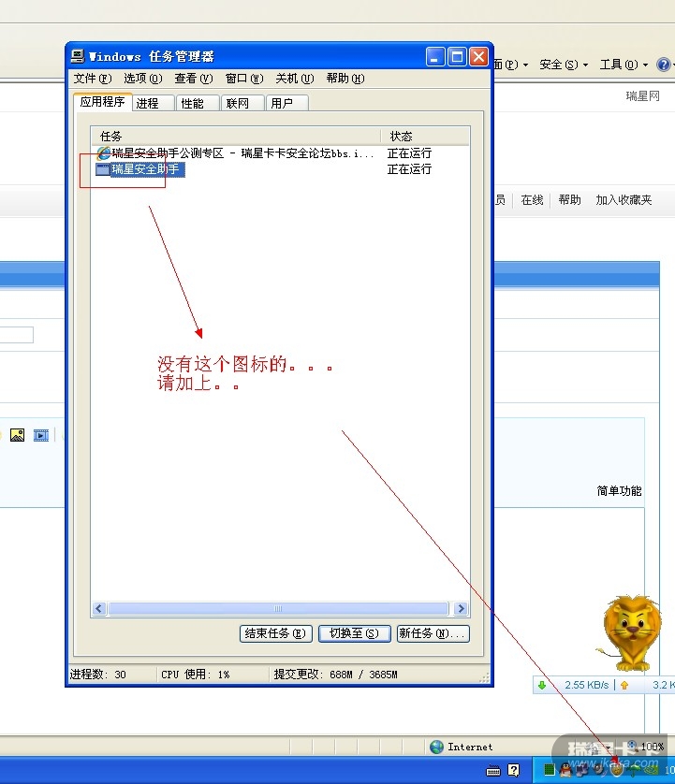Select the 瑞星安全助手公测专区 IE task row
This screenshot has width=675, height=784.
(280, 153)
